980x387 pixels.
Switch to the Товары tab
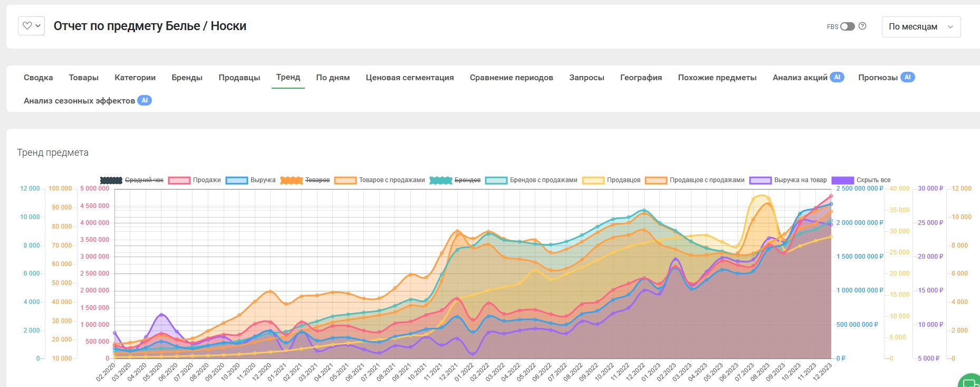84,78
